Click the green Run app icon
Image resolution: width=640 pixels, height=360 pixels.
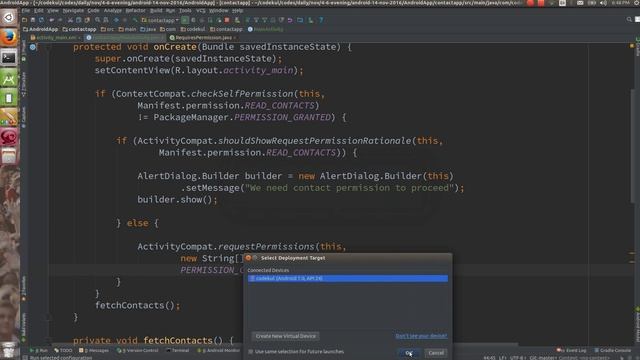185,20
